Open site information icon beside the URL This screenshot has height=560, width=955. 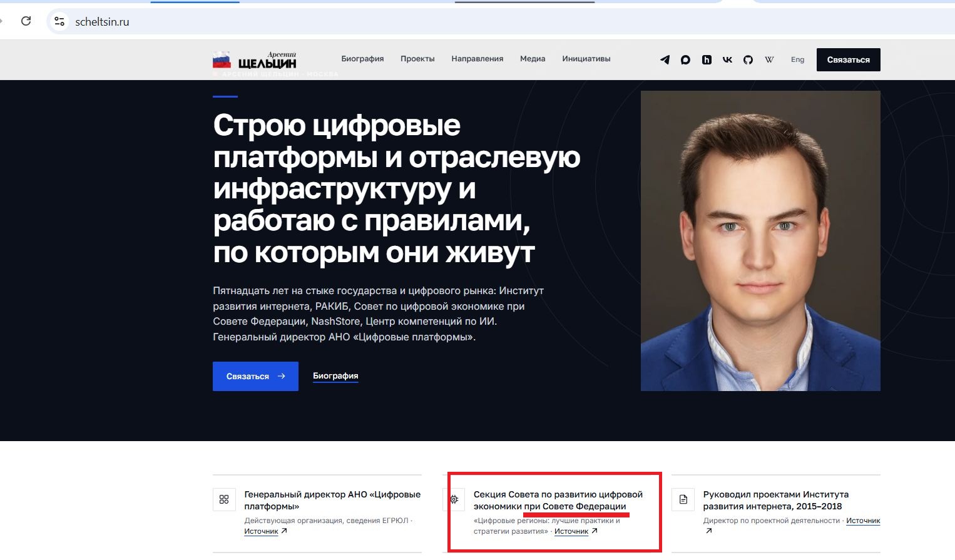[59, 21]
